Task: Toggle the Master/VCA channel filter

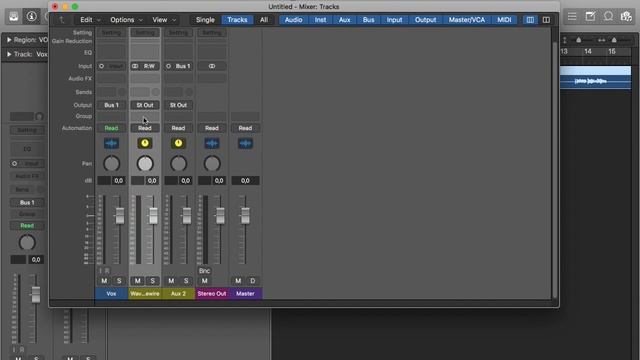Action: [x=467, y=20]
